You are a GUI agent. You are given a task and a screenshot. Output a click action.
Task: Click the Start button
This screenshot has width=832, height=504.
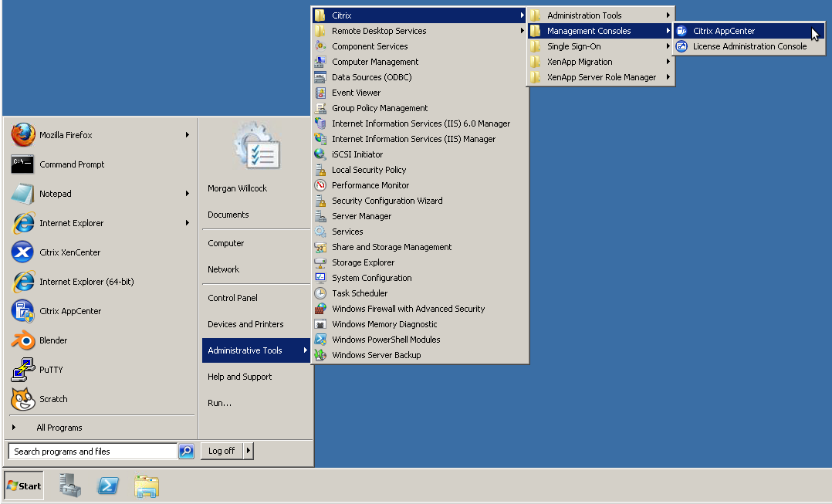[x=24, y=485]
